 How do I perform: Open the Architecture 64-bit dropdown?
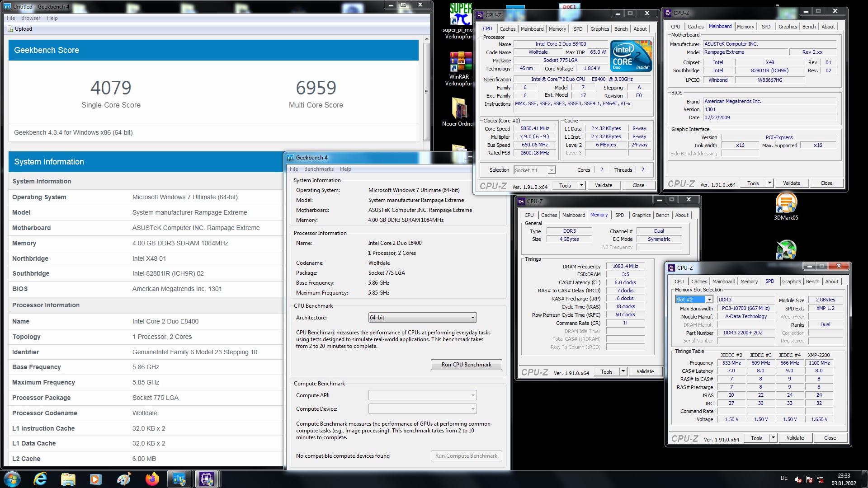tap(422, 318)
